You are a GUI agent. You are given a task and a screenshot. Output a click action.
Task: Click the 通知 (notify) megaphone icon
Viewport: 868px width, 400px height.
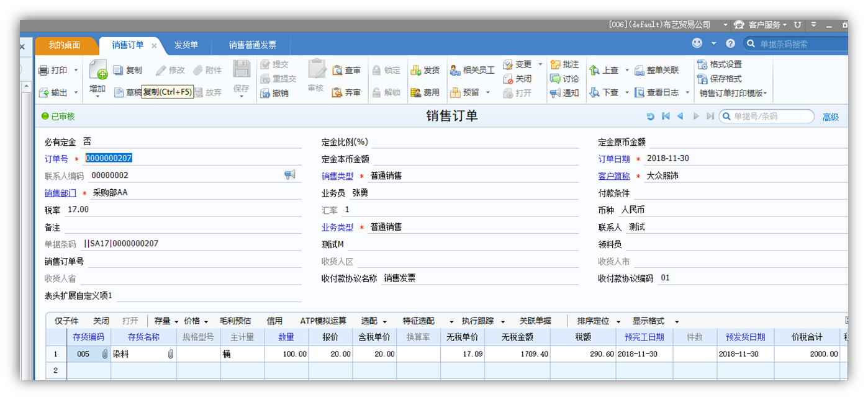click(x=555, y=93)
